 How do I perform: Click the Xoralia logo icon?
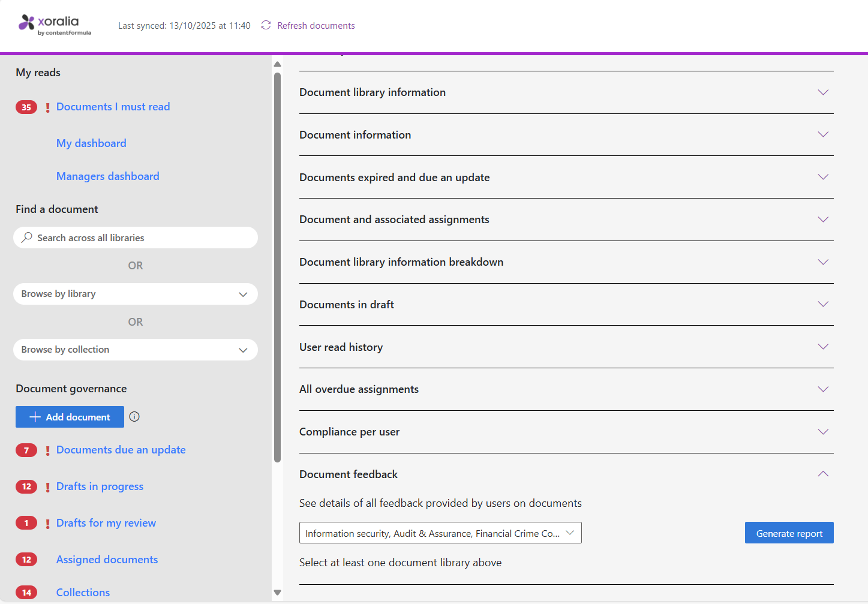point(26,23)
